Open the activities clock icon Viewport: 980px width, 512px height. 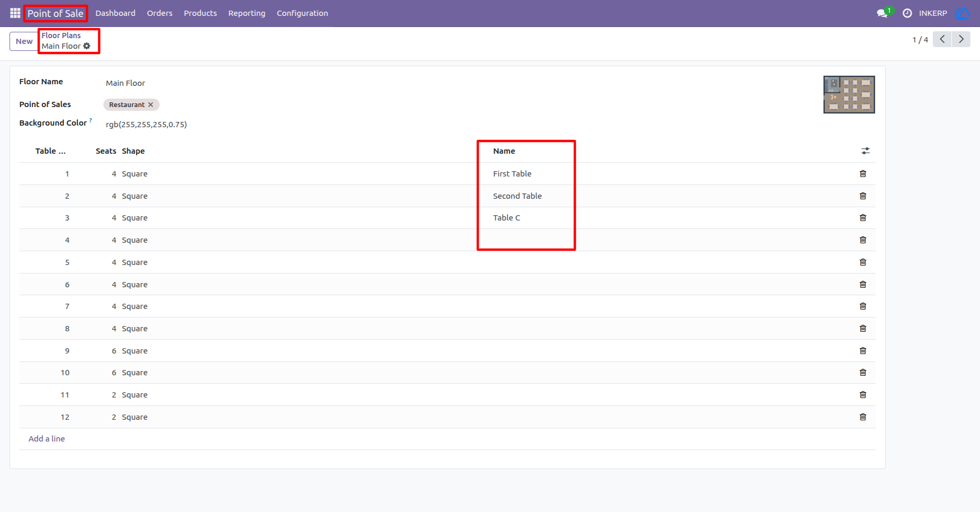point(907,13)
